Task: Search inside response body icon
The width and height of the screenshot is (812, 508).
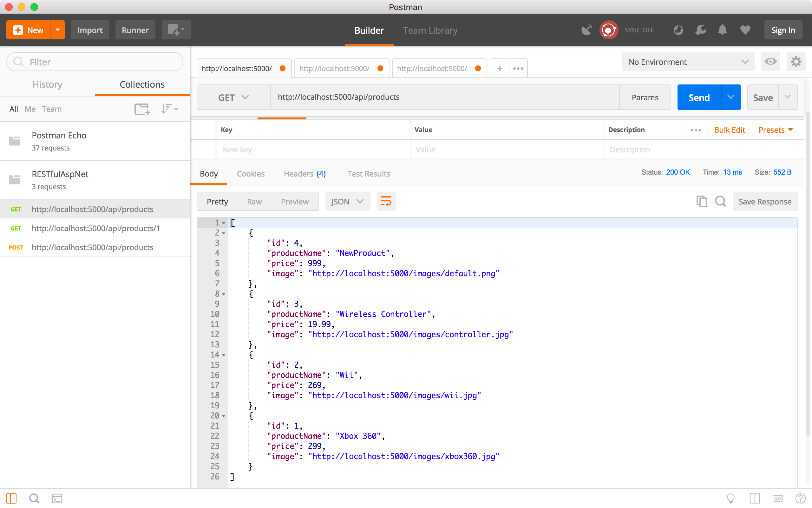Action: pos(720,201)
